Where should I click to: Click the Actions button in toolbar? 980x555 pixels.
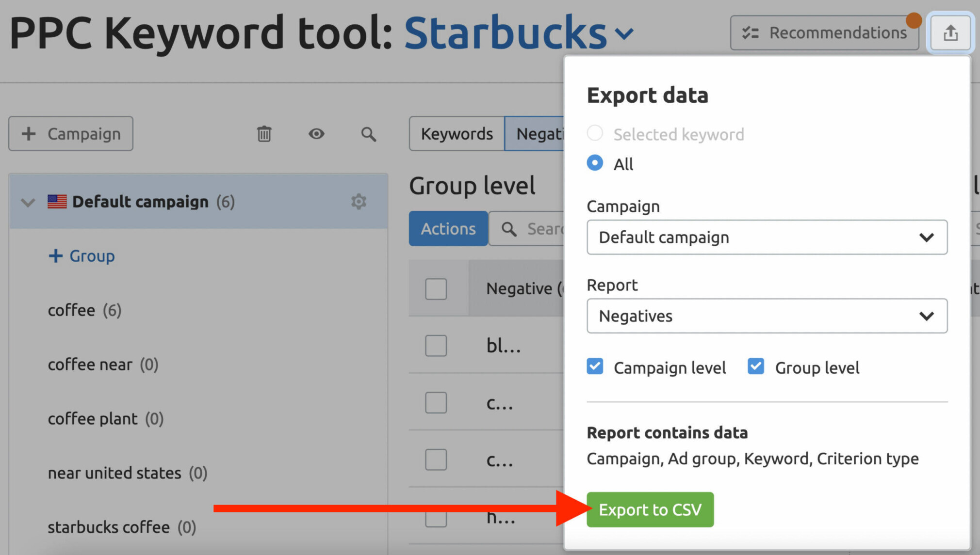(x=449, y=228)
